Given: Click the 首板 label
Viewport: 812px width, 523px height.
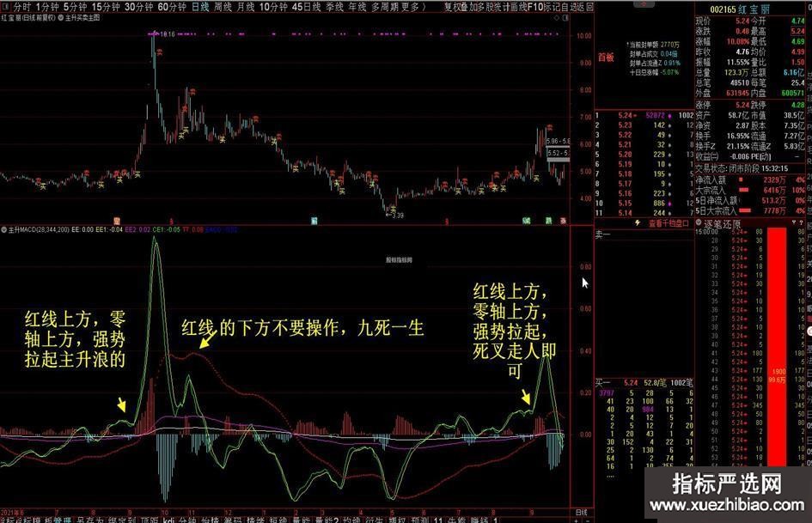Looking at the screenshot, I should pos(606,57).
